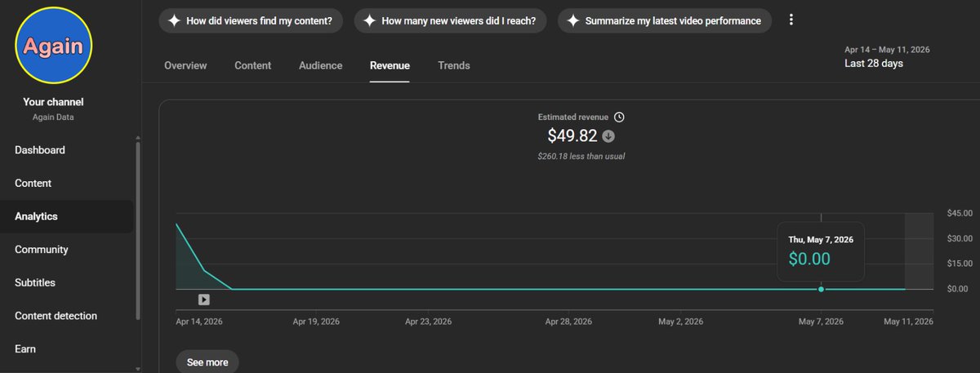Click the 'Apr 14 – May 11, 2026' date text
980x373 pixels.
[887, 50]
